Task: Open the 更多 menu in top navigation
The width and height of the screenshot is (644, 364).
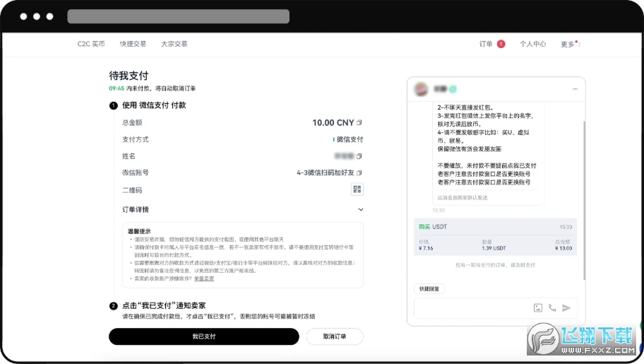Action: [569, 44]
